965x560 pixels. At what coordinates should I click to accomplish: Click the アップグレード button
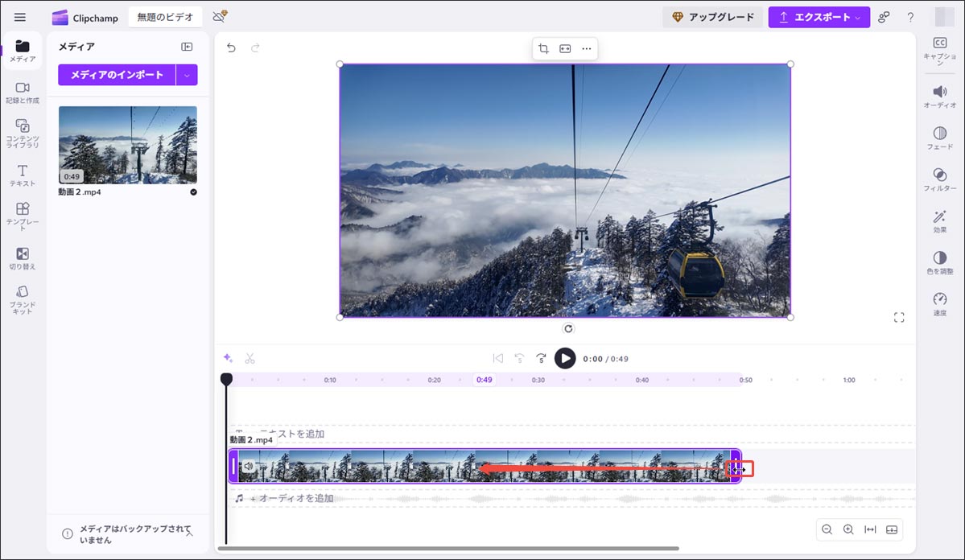712,16
